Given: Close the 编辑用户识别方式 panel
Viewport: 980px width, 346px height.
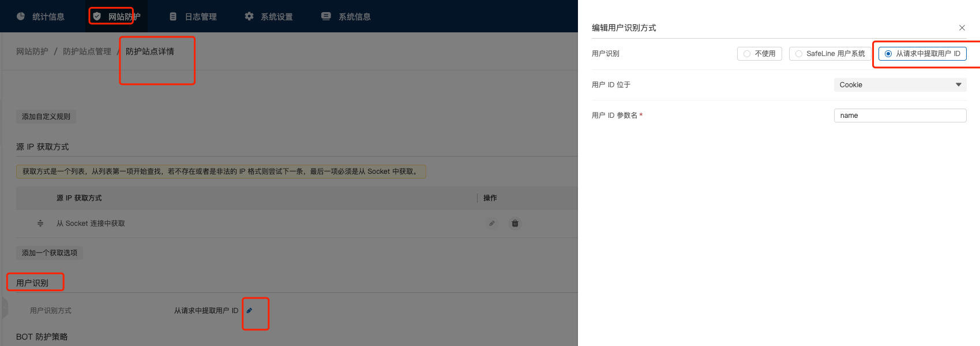Looking at the screenshot, I should click(x=962, y=28).
